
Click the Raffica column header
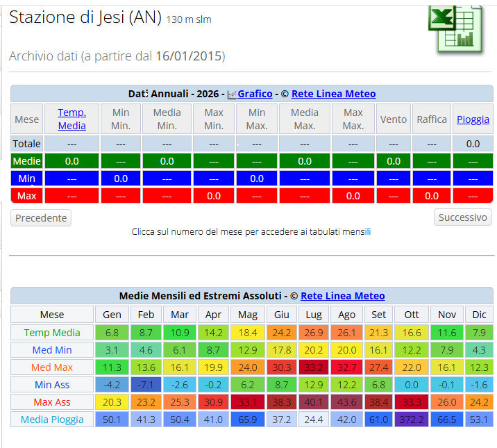432,119
